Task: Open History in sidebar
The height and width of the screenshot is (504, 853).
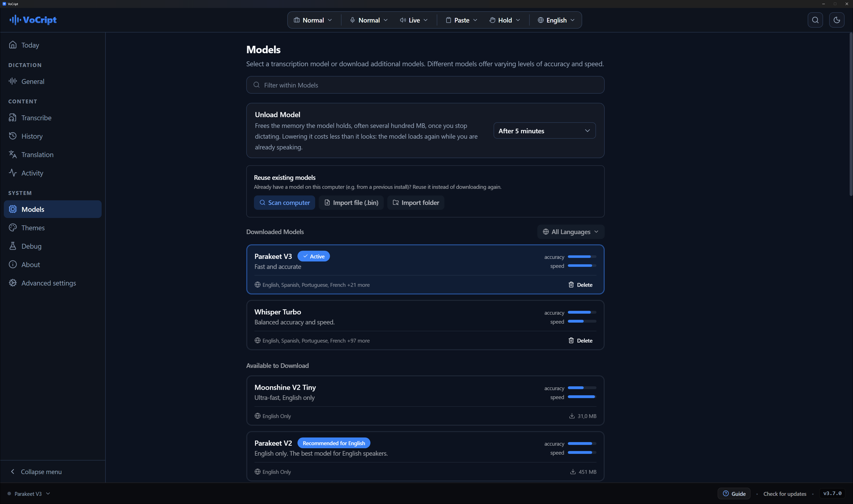Action: (x=53, y=136)
